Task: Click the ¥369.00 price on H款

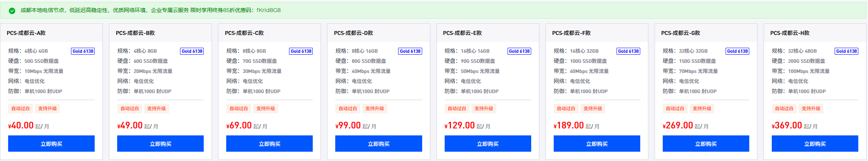Action: 787,126
